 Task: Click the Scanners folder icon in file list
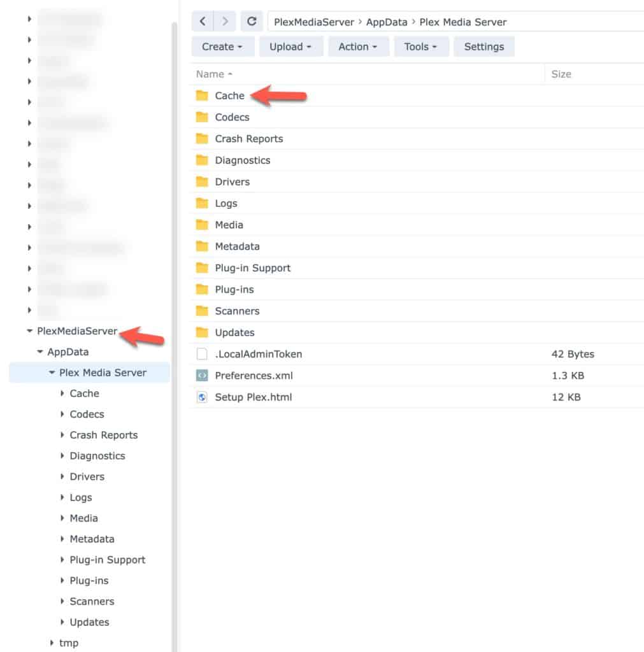click(x=202, y=311)
